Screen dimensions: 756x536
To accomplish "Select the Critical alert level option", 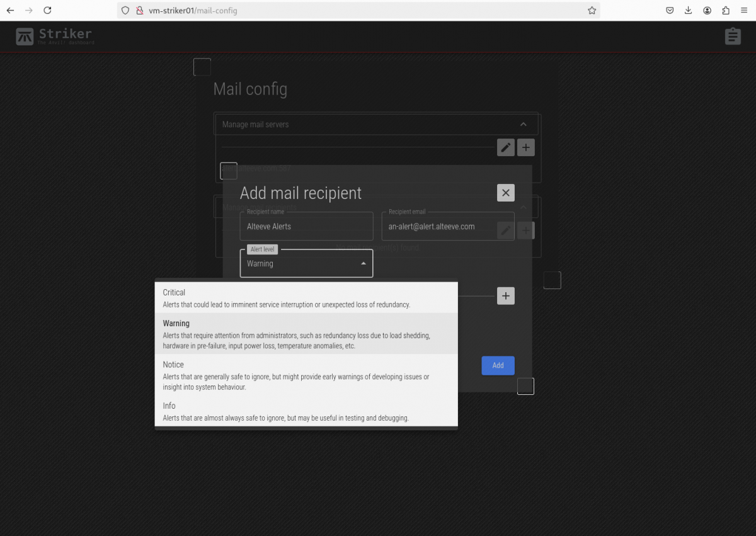I will click(306, 298).
